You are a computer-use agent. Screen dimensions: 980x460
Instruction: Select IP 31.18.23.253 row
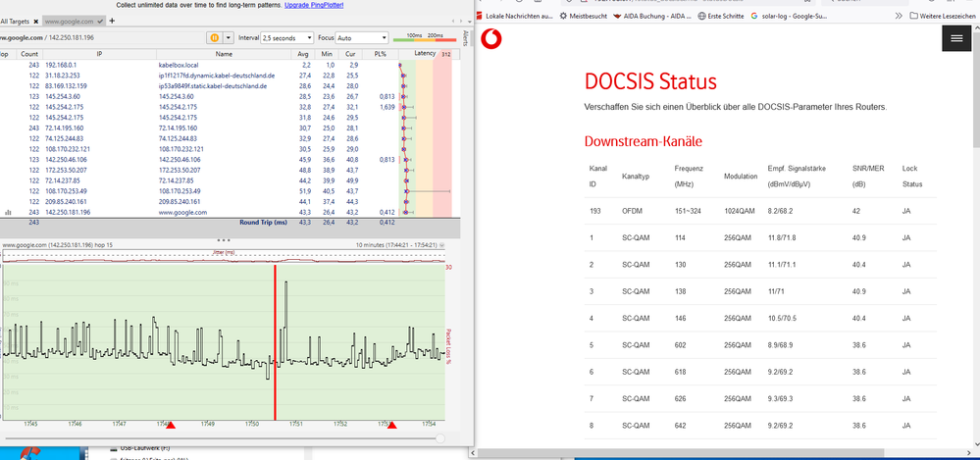(230, 75)
